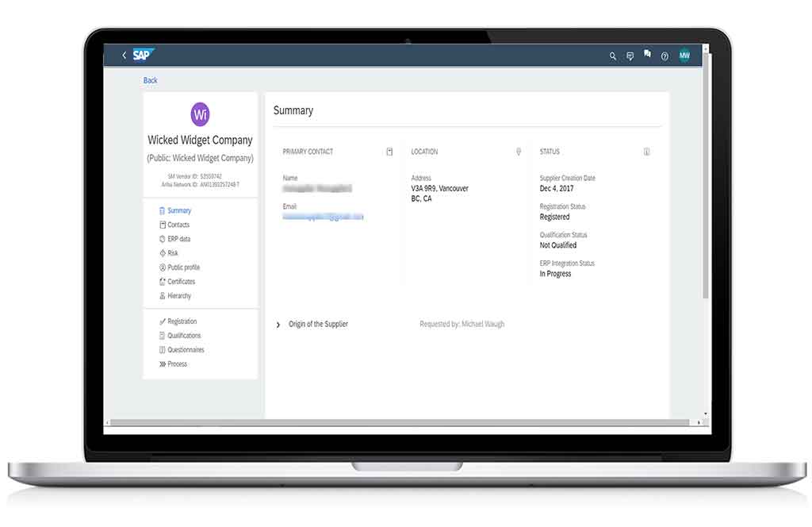The image size is (812, 527).
Task: Click the vertical scrollbar thumb
Action: [705, 175]
